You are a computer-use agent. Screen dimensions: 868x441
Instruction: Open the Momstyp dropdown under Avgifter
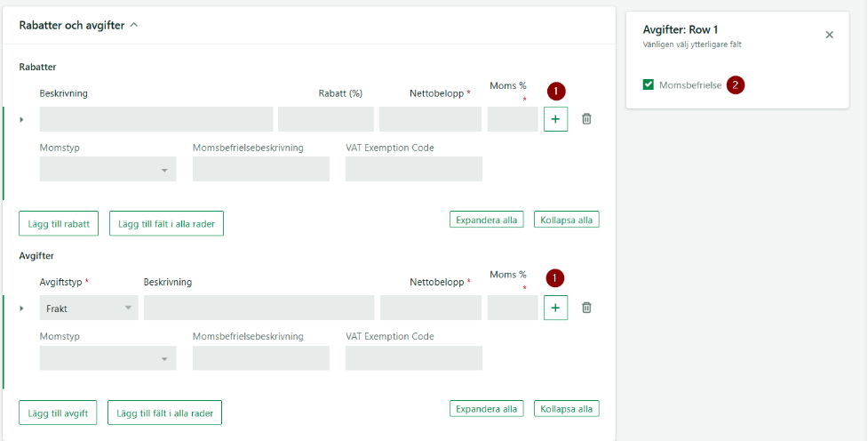(x=108, y=358)
